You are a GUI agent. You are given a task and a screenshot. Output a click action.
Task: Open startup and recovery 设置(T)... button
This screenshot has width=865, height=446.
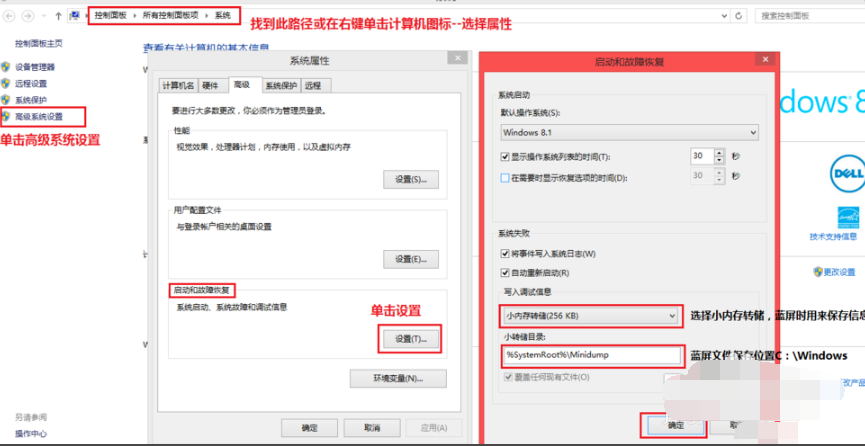[410, 338]
